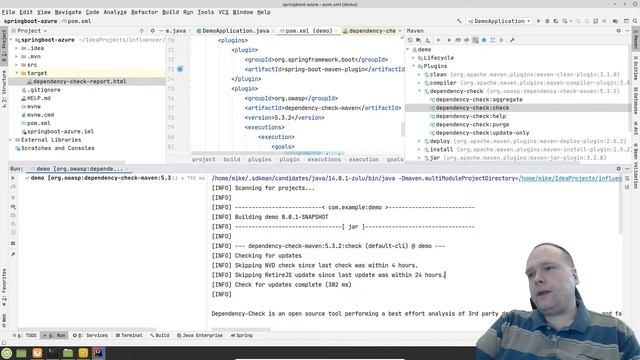Open the Services tool window button
Viewport: 640px width, 360px height.
point(90,335)
